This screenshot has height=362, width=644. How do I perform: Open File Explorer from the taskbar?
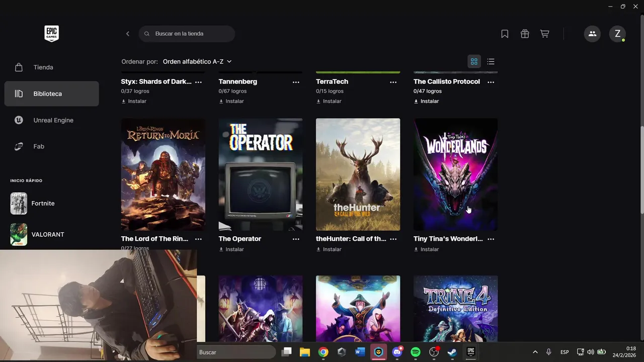[x=305, y=352]
